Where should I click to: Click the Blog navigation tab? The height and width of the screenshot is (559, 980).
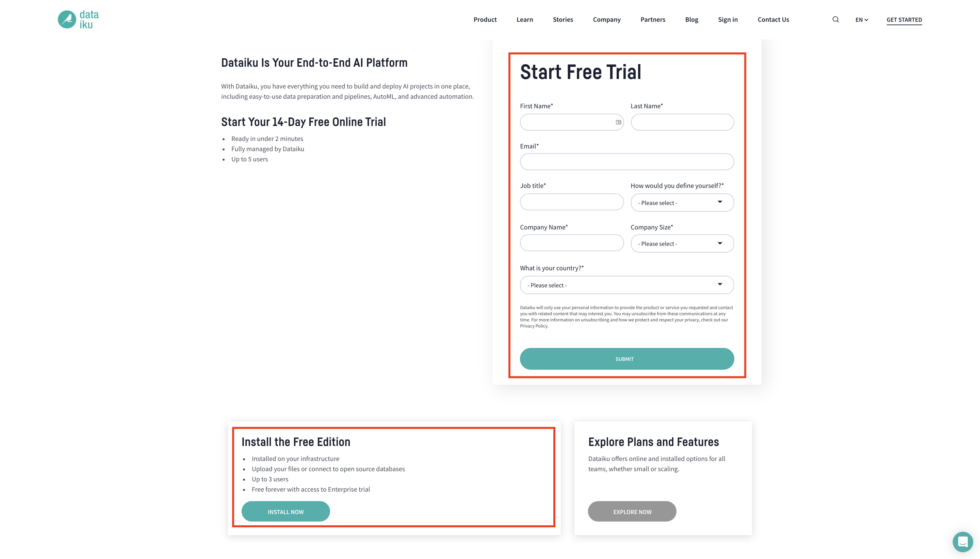[x=691, y=19]
